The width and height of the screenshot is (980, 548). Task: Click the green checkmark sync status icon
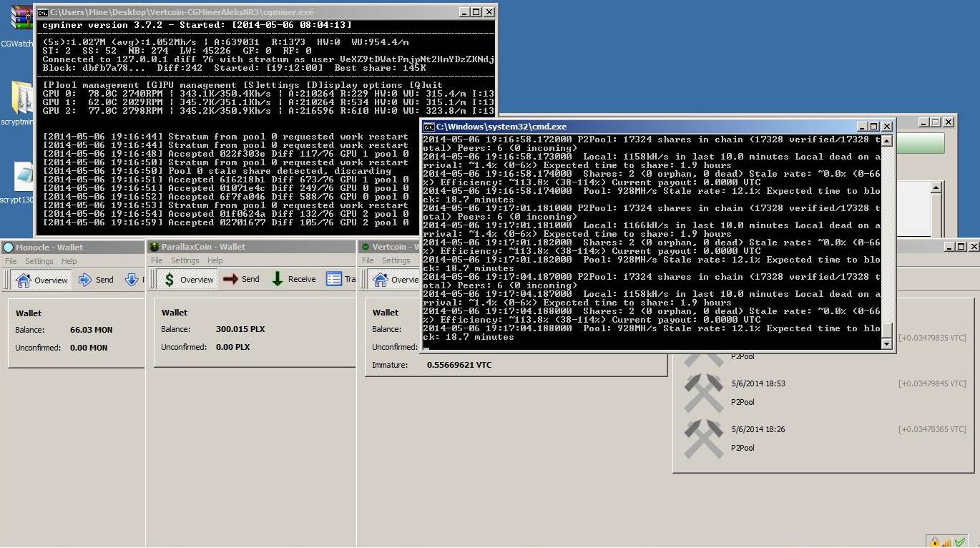click(960, 542)
